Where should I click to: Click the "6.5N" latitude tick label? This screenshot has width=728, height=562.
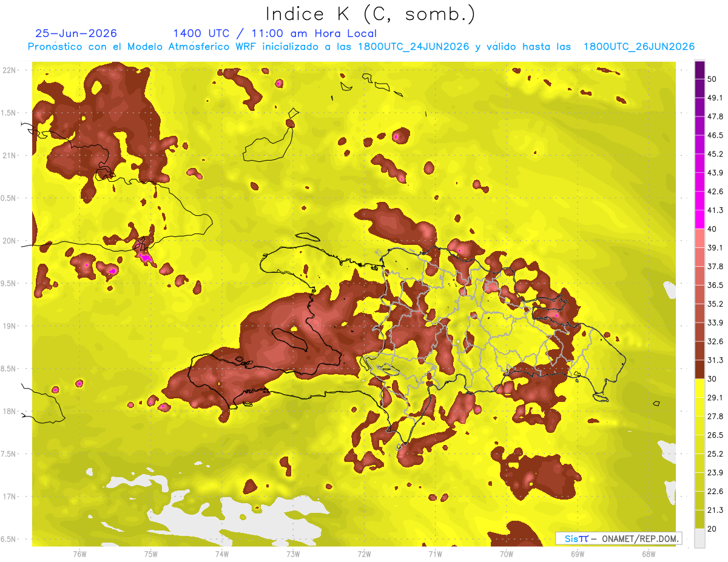(9, 539)
